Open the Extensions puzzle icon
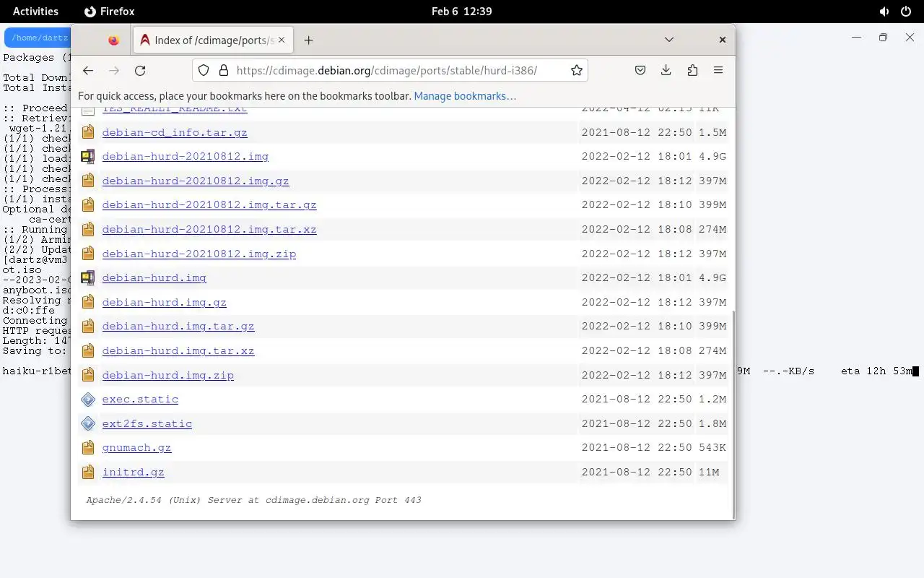 (x=692, y=70)
